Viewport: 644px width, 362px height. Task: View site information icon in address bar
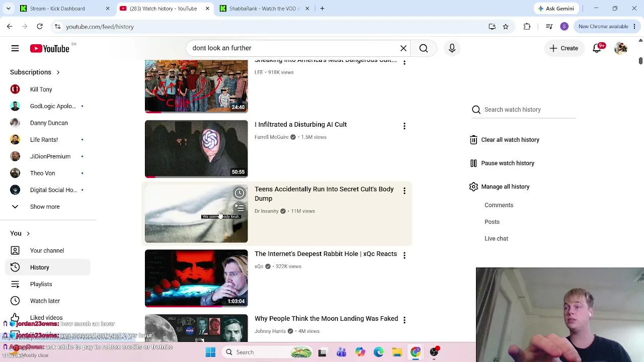(57, 27)
